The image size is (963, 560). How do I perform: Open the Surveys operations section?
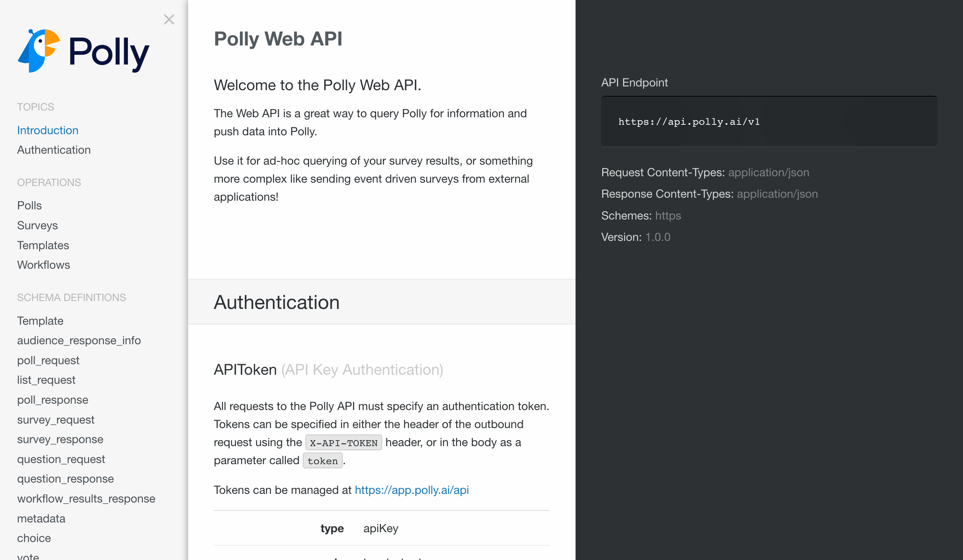[38, 225]
